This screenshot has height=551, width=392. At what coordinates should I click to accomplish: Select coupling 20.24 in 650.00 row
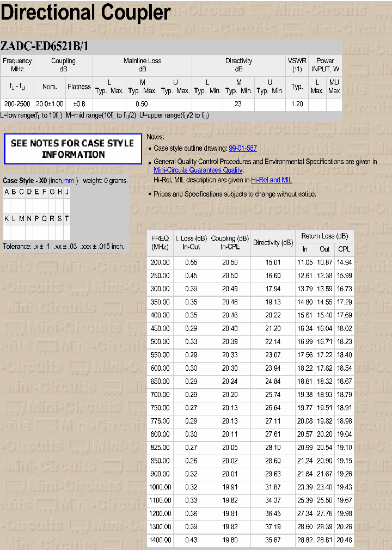pyautogui.click(x=230, y=381)
